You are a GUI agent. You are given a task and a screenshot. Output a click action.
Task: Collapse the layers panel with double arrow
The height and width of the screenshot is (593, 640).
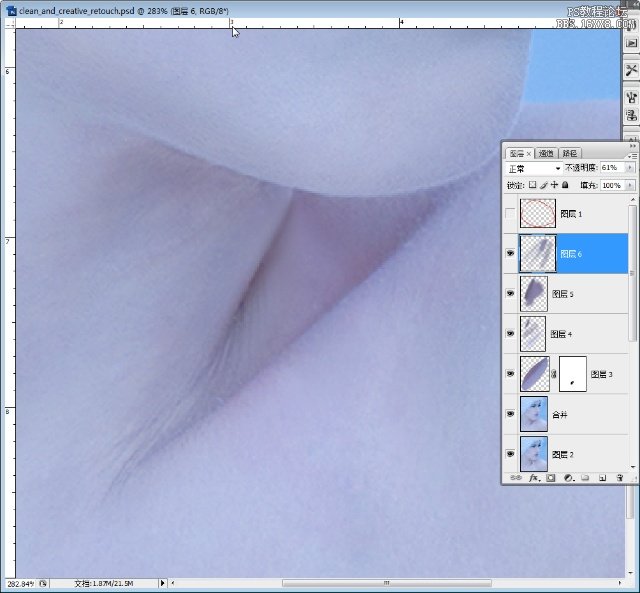(633, 146)
